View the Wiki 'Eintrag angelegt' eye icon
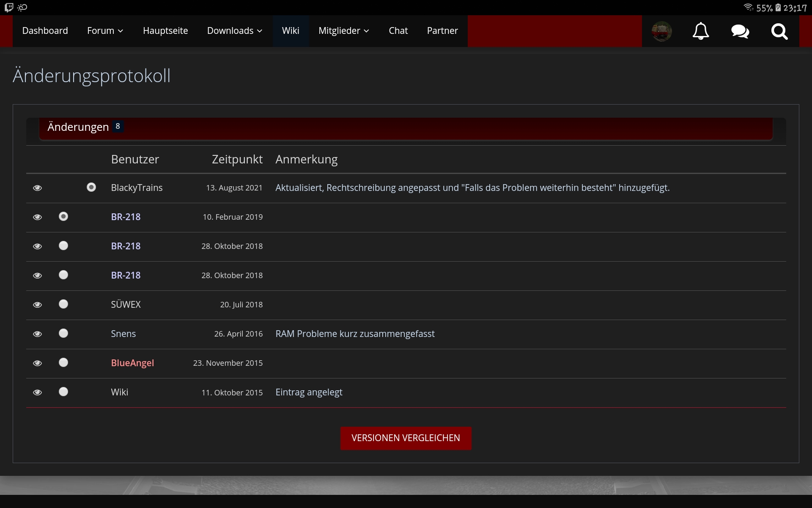 pyautogui.click(x=37, y=392)
